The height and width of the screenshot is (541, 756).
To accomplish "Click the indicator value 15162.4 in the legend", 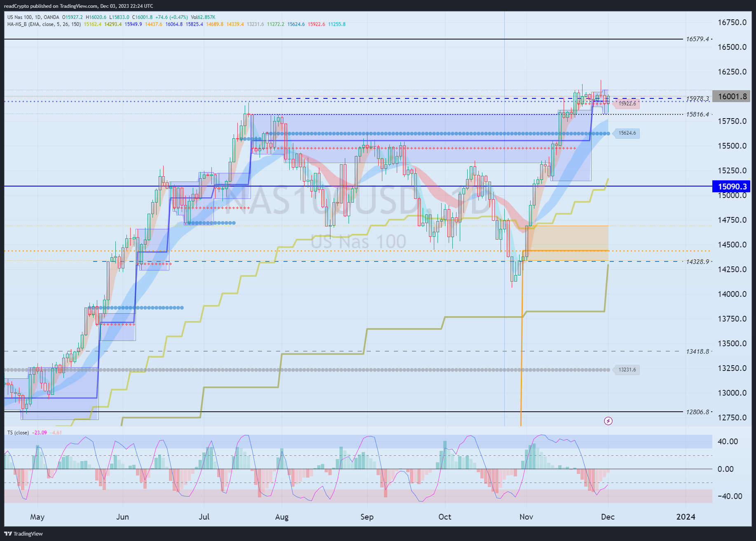I will click(93, 24).
